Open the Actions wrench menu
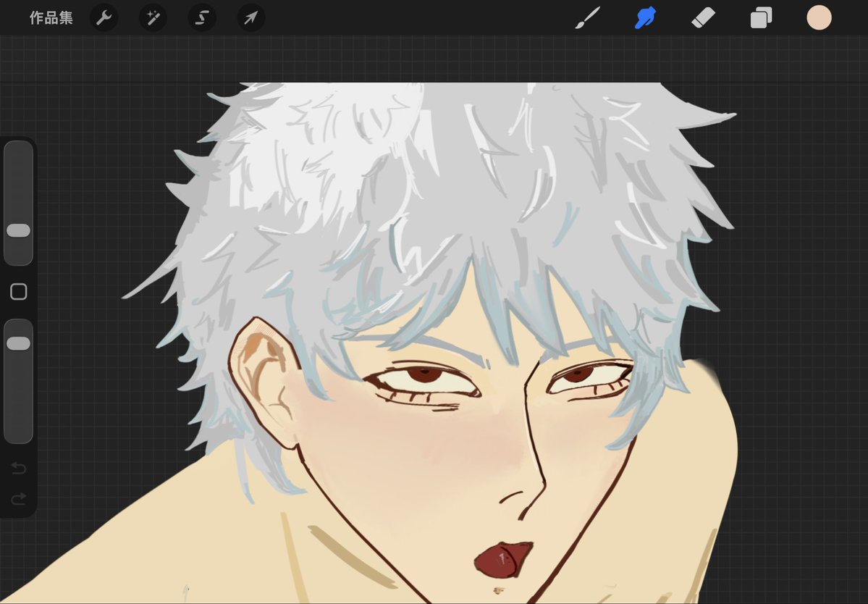 tap(104, 17)
